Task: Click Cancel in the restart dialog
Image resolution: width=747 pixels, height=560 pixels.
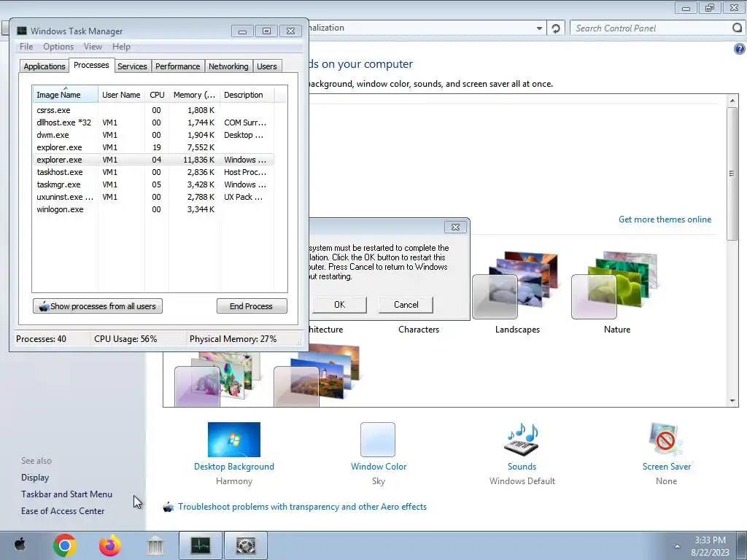Action: click(406, 305)
